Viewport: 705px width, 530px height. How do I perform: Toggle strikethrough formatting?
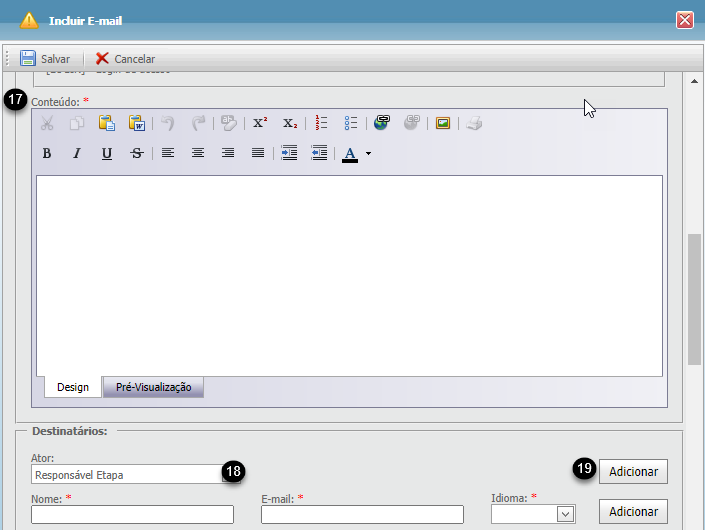click(137, 153)
